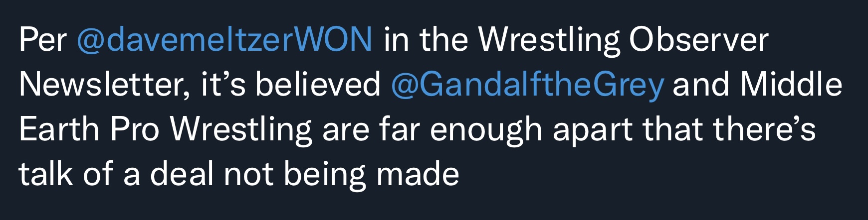Click the words "of a deal"
This screenshot has height=220, width=868.
click(x=148, y=174)
